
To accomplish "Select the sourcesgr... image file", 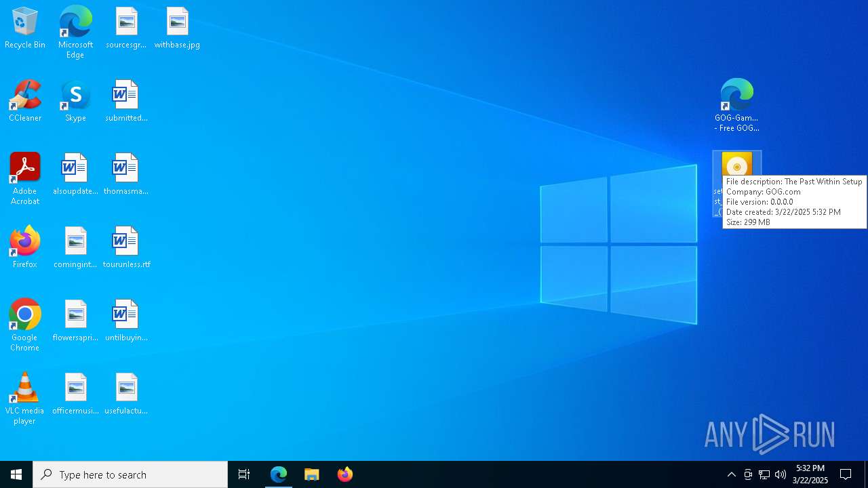I will click(x=126, y=28).
